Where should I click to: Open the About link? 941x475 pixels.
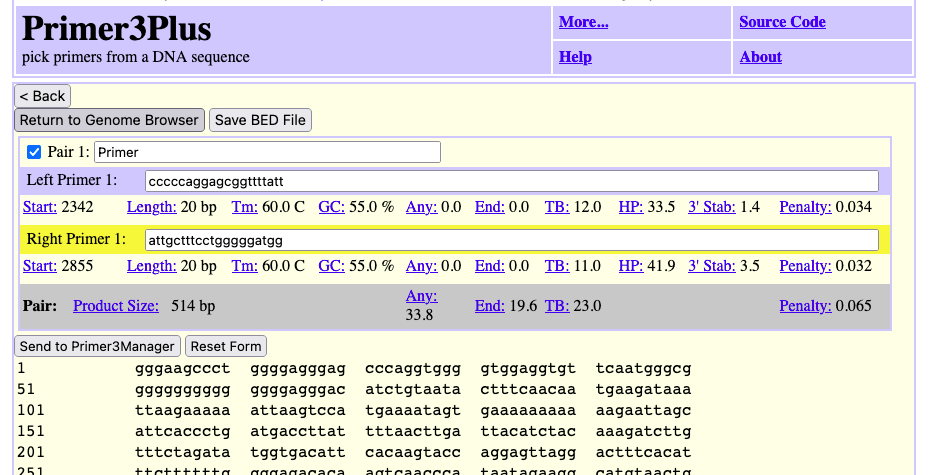click(760, 57)
